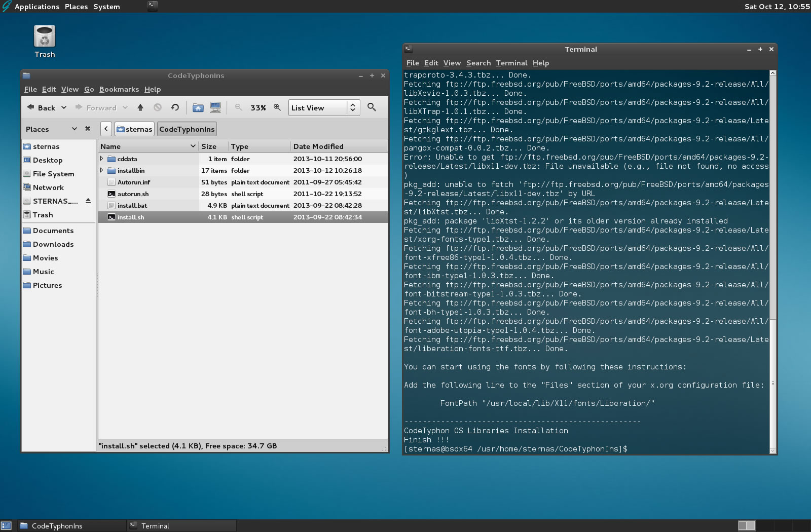Open the Home folder toolbar icon

tap(198, 107)
